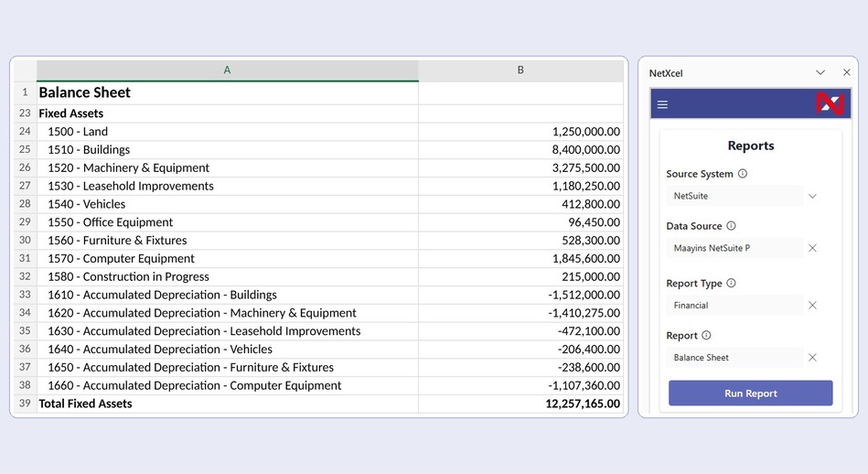The height and width of the screenshot is (474, 868).
Task: Select 1630 Accumulated Depreciation Leasehold Improvements cell
Action: point(228,331)
